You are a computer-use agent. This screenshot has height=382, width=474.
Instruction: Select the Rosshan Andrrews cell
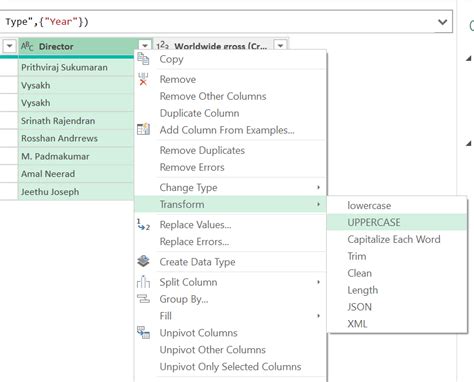[x=76, y=138]
